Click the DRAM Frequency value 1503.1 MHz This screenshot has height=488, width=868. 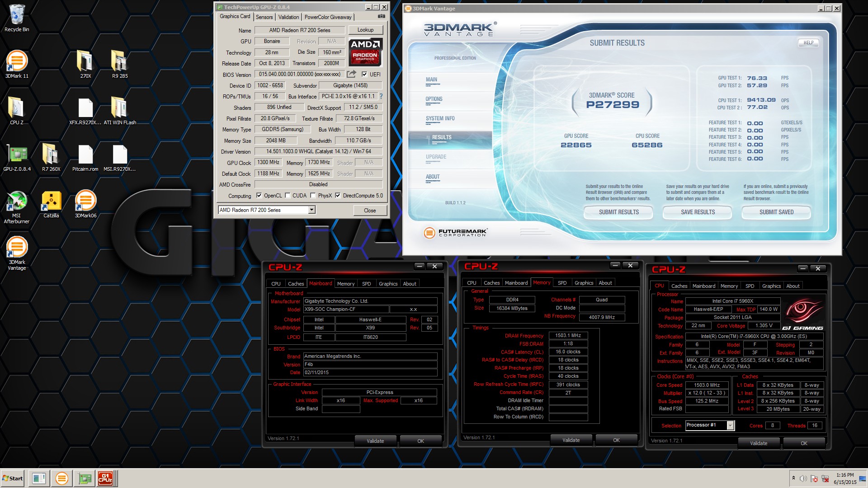pyautogui.click(x=568, y=336)
